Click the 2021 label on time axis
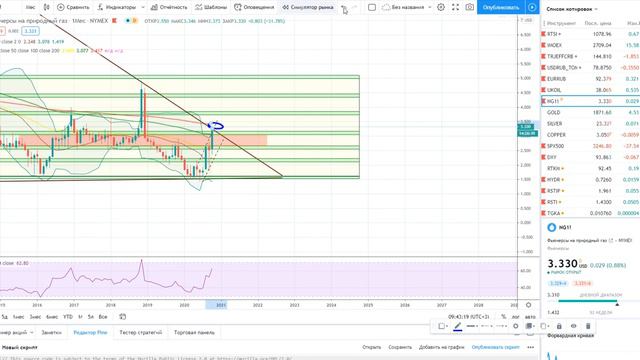 (x=221, y=305)
